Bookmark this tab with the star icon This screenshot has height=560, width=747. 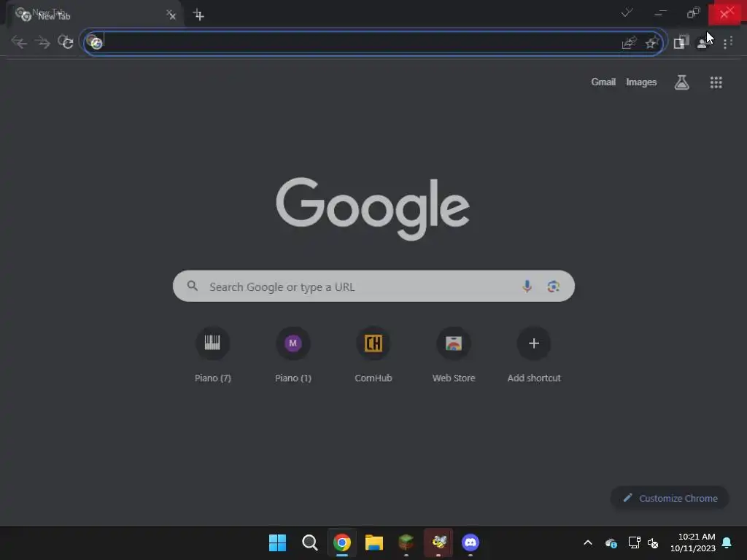(x=651, y=43)
